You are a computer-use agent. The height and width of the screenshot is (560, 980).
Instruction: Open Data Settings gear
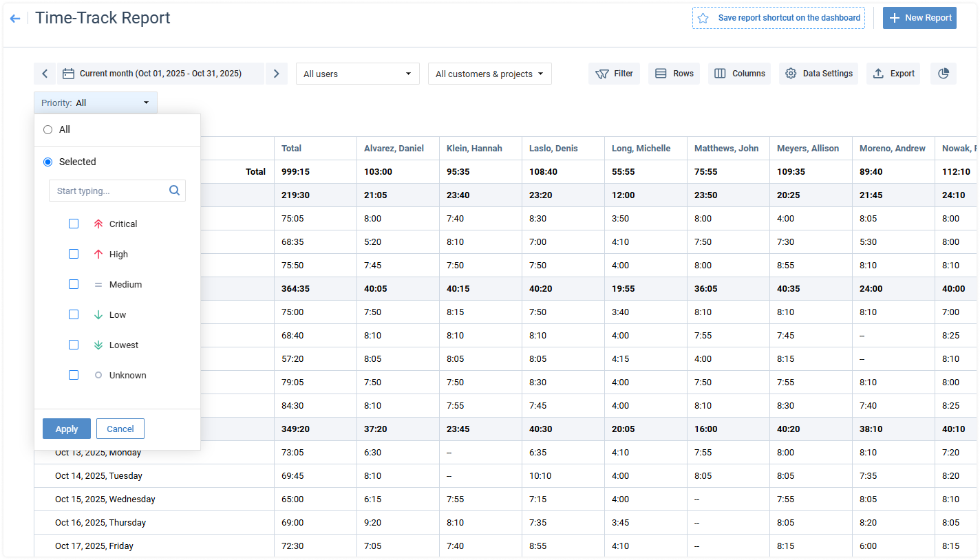pos(818,74)
